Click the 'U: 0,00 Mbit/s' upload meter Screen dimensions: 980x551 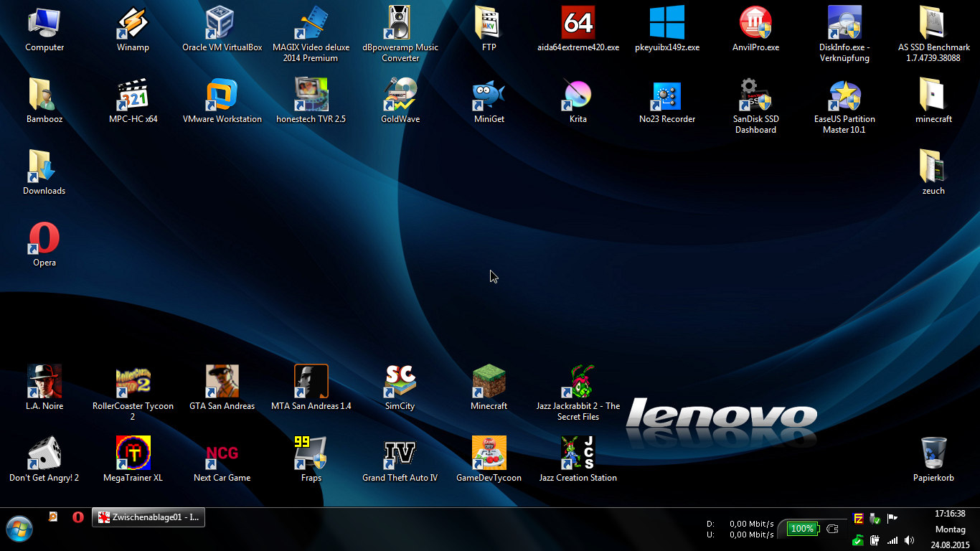[x=740, y=535]
